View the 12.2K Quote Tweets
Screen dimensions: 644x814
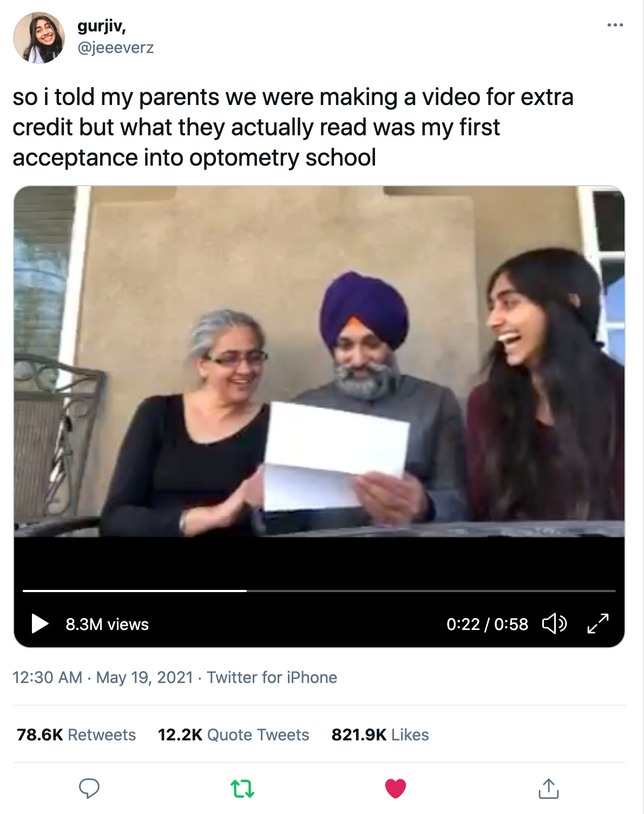click(233, 734)
